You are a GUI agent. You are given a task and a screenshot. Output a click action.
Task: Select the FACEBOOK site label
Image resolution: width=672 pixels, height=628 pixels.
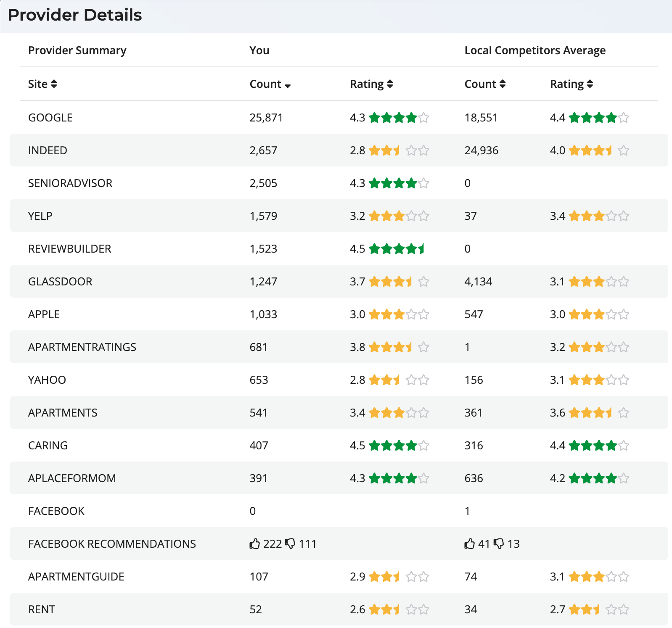(x=56, y=511)
